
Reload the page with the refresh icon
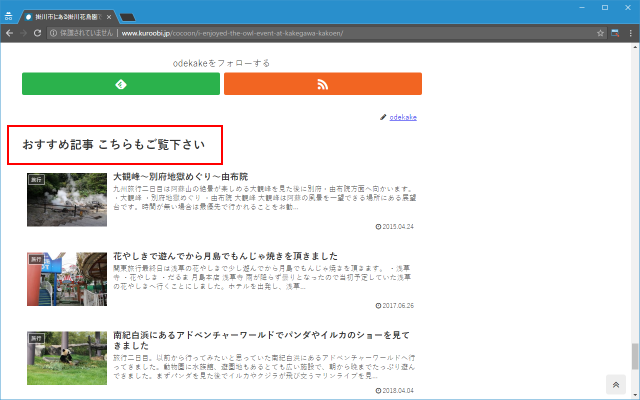[x=37, y=33]
